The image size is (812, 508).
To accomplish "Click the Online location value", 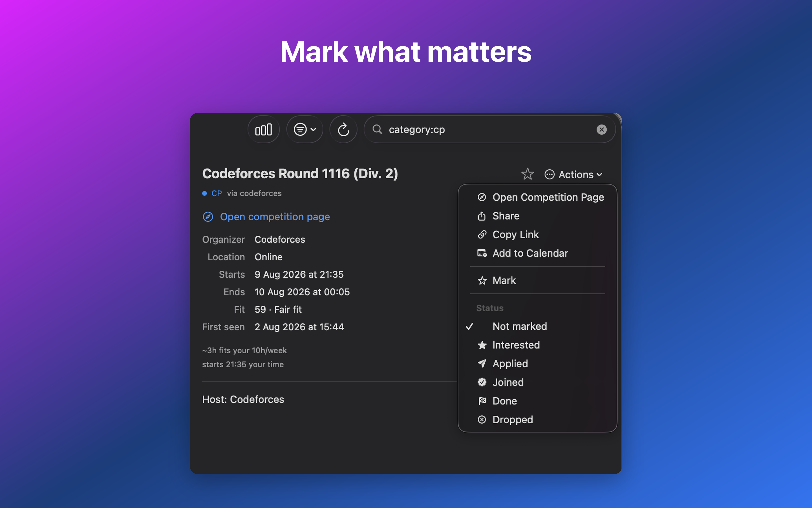I will tap(268, 257).
